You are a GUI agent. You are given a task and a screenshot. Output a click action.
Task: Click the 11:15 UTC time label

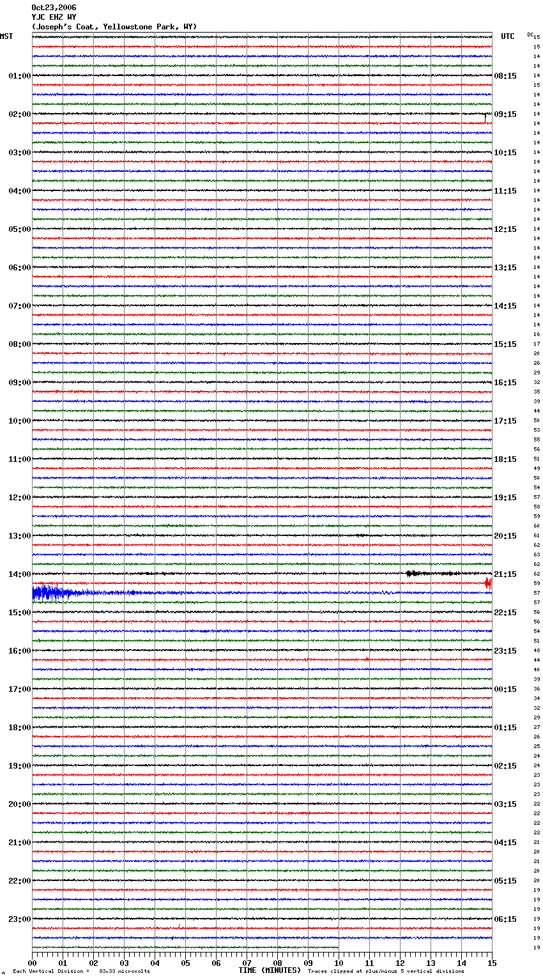tap(505, 191)
